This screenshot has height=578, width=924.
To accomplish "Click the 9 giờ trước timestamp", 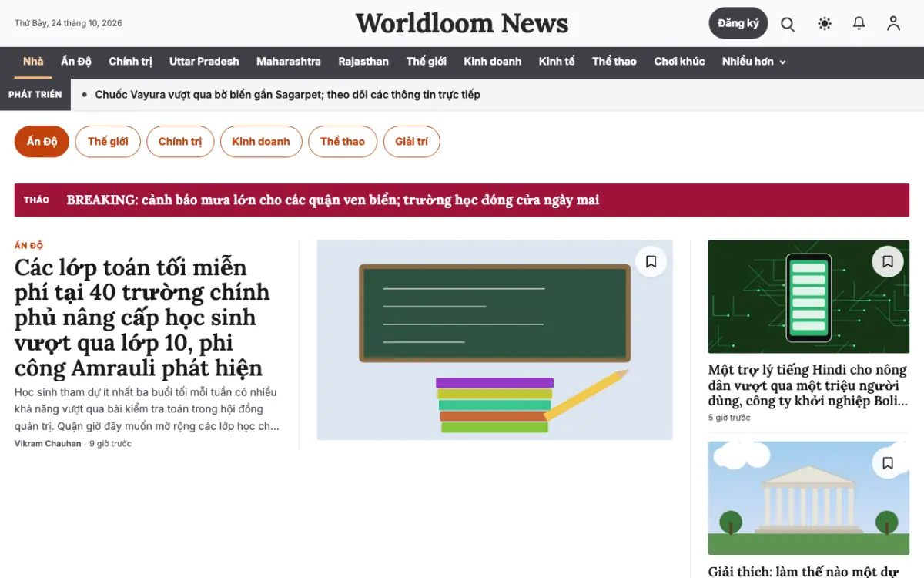I will click(x=110, y=444).
